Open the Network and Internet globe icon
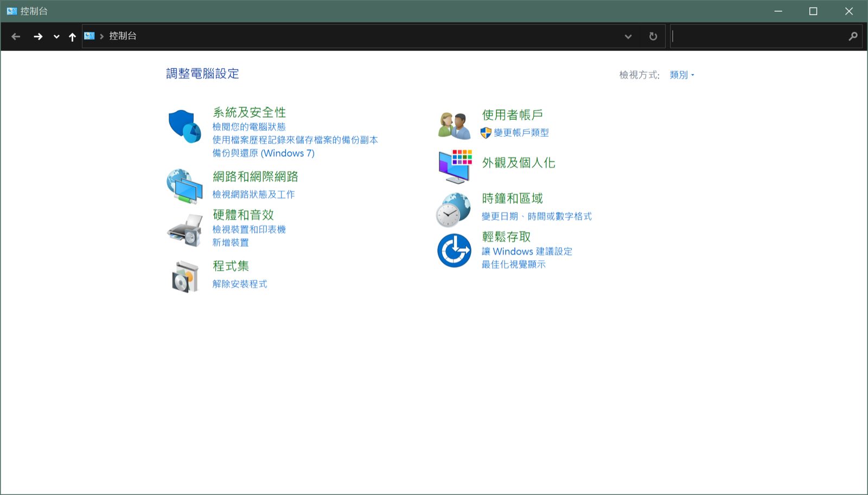Viewport: 868px width, 495px height. pos(184,186)
